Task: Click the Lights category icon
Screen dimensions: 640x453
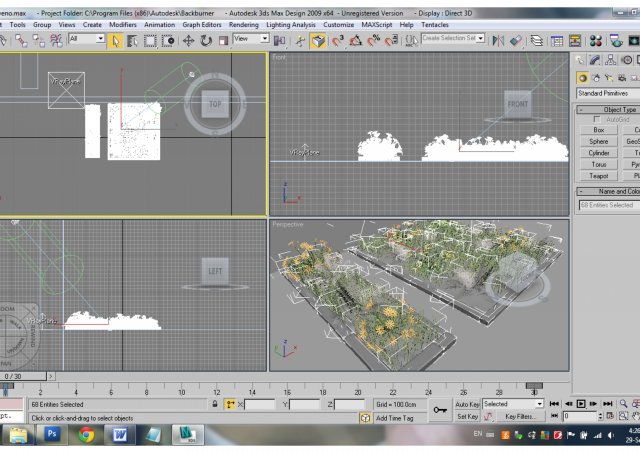Action: [609, 78]
